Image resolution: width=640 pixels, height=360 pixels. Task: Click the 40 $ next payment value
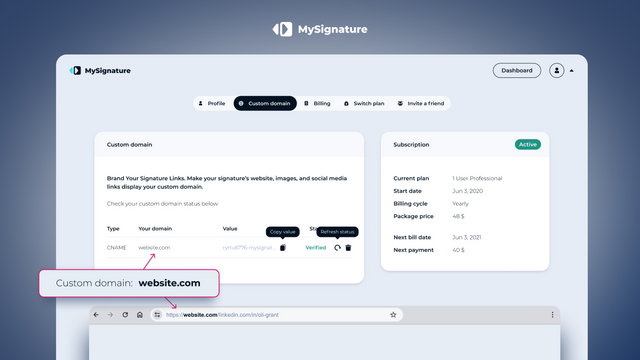[x=458, y=250]
